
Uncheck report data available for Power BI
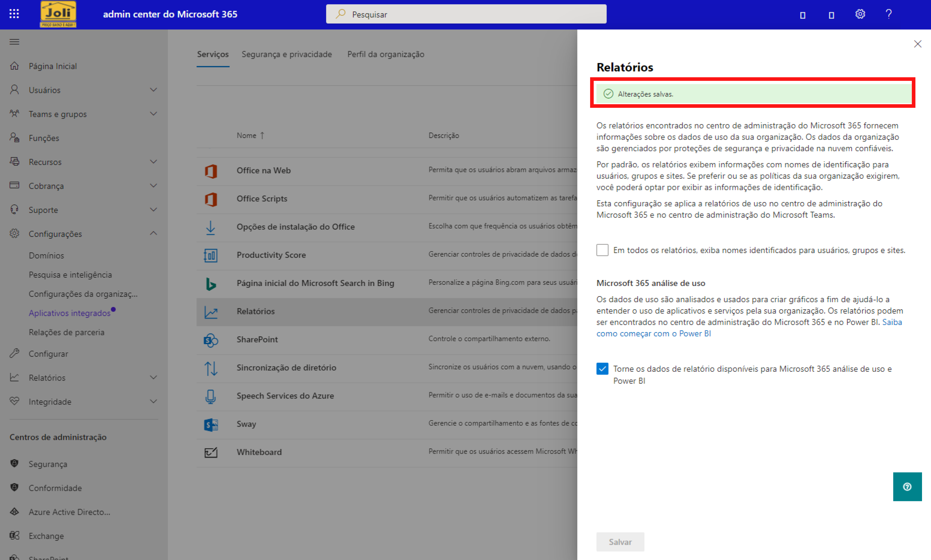pos(602,369)
